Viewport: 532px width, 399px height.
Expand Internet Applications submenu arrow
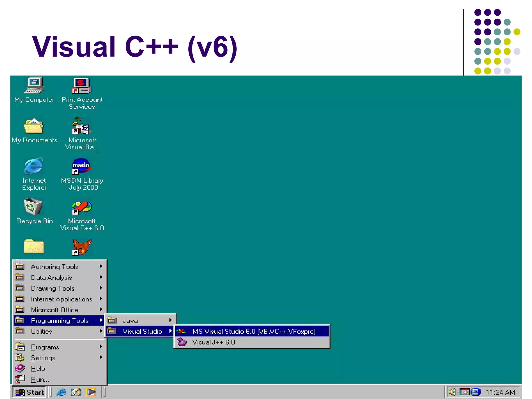[x=101, y=299]
